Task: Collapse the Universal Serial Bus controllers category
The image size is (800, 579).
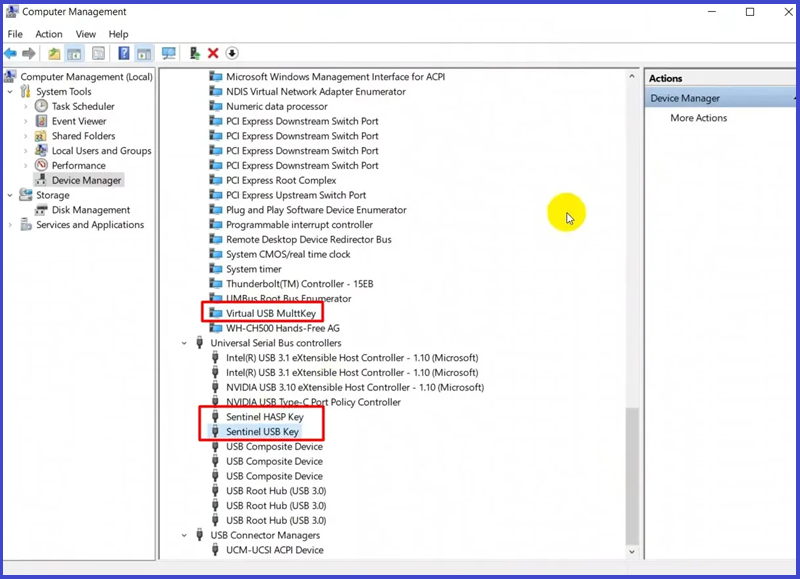Action: [185, 343]
